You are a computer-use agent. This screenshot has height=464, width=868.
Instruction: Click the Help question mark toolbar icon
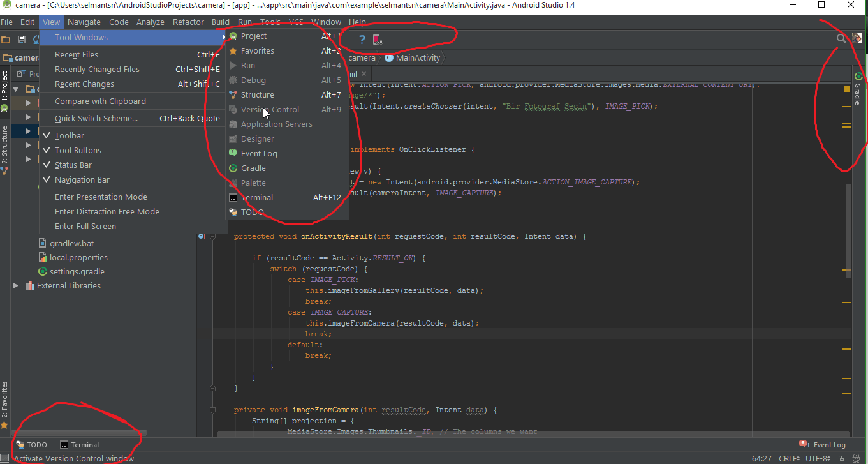(362, 40)
